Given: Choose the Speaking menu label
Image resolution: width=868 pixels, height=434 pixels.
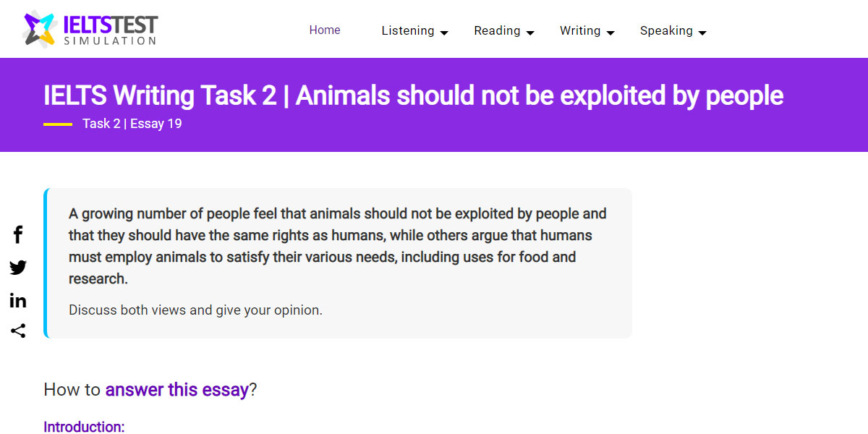Looking at the screenshot, I should (x=666, y=31).
